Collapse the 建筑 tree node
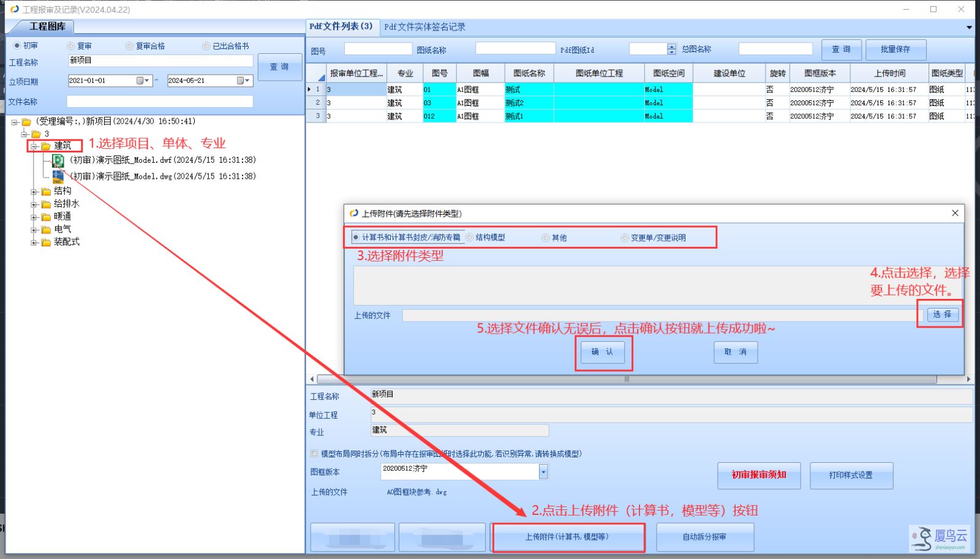 tap(34, 146)
